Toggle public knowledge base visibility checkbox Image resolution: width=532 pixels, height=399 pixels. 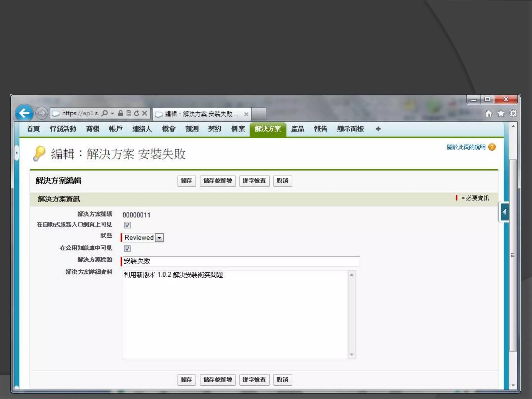point(127,248)
